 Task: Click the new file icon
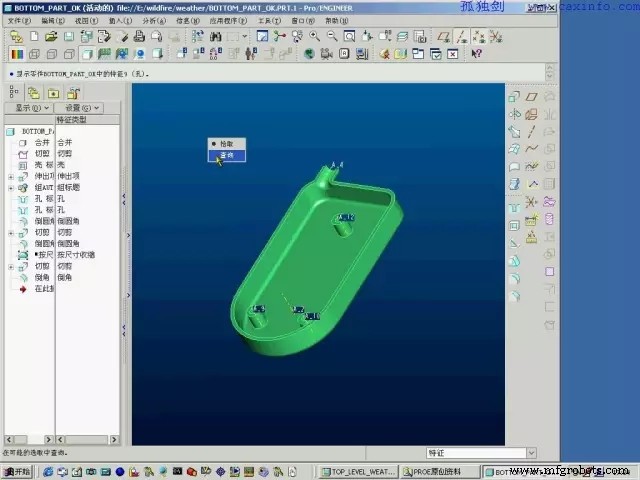(34, 37)
